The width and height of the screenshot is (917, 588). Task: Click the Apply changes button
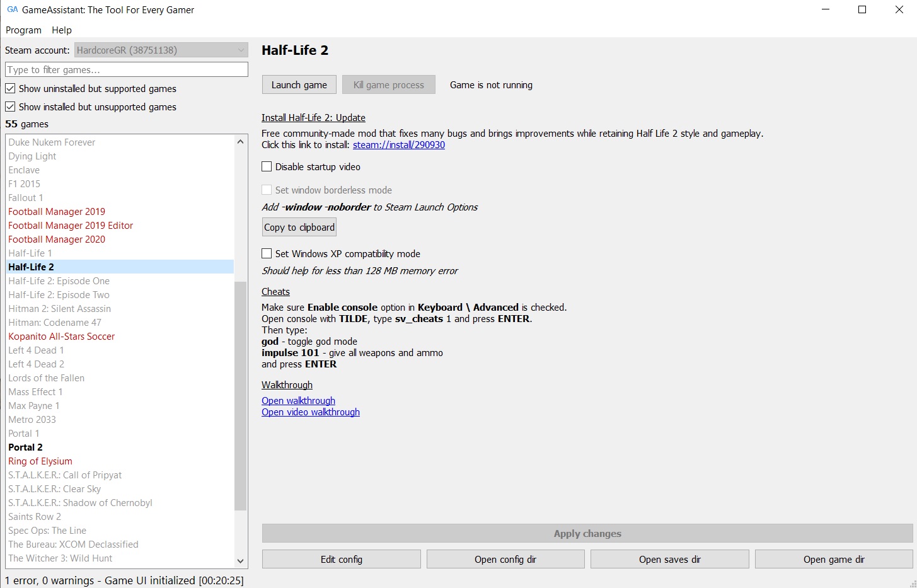click(587, 534)
